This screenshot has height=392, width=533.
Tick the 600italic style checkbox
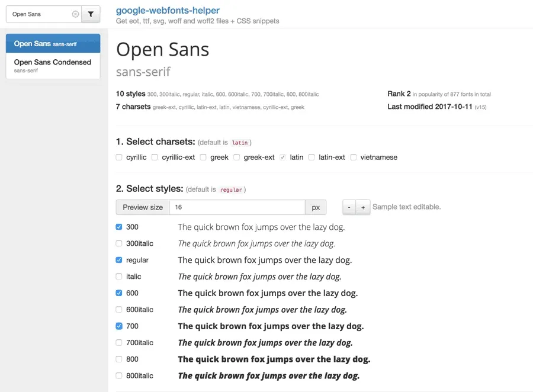pyautogui.click(x=119, y=310)
